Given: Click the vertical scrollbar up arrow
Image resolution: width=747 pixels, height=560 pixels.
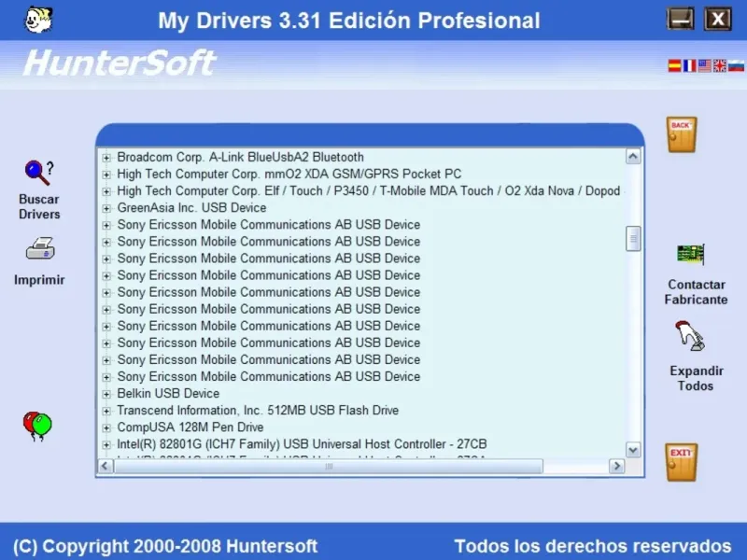Looking at the screenshot, I should coord(633,157).
